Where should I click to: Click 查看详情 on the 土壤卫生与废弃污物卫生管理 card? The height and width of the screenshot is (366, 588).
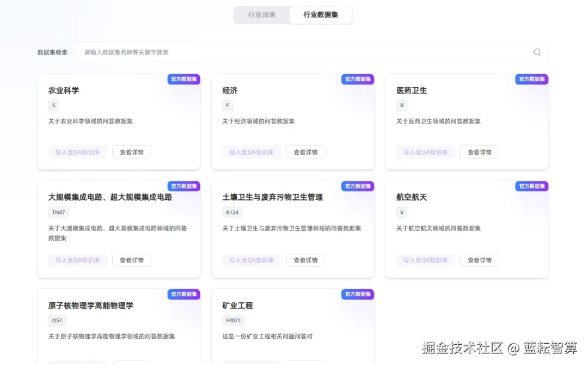click(x=305, y=260)
